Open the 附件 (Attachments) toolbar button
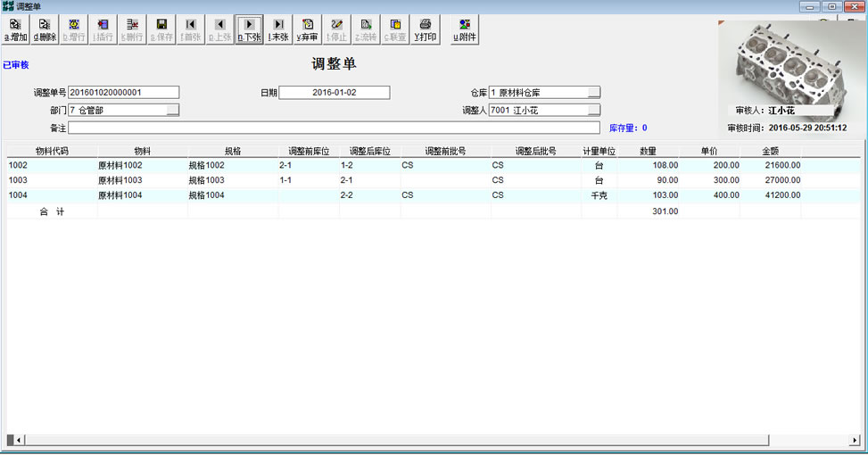 click(465, 30)
